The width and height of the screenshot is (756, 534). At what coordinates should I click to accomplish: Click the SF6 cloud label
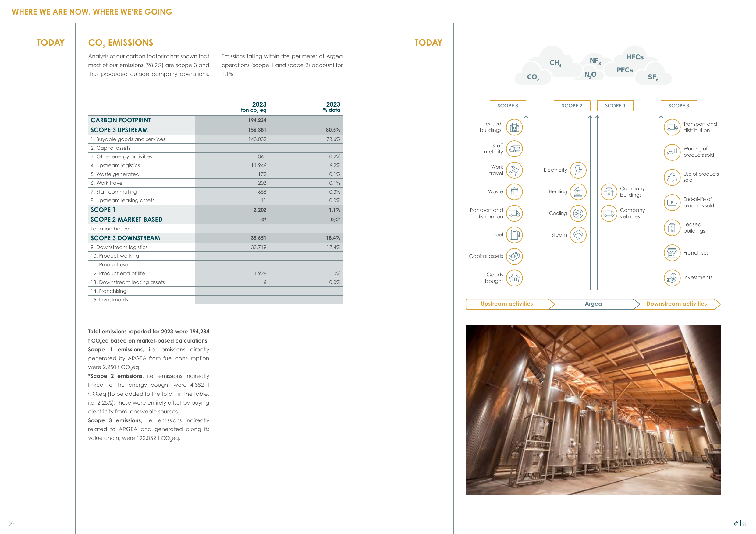tap(653, 77)
